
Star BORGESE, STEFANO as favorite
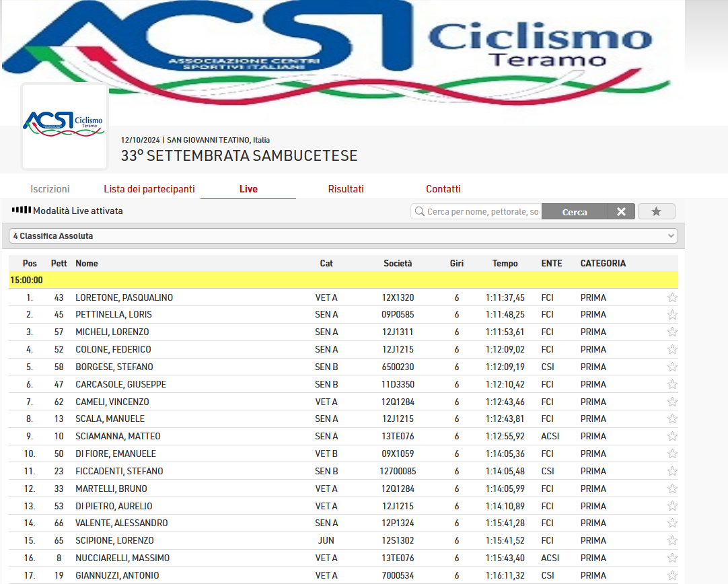coord(672,367)
